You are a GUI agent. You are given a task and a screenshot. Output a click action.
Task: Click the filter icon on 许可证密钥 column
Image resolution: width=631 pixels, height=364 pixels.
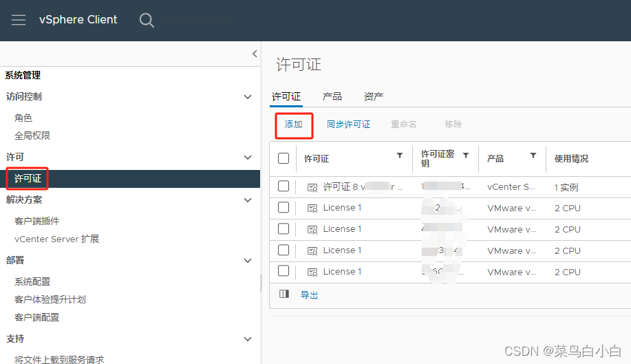(x=466, y=156)
